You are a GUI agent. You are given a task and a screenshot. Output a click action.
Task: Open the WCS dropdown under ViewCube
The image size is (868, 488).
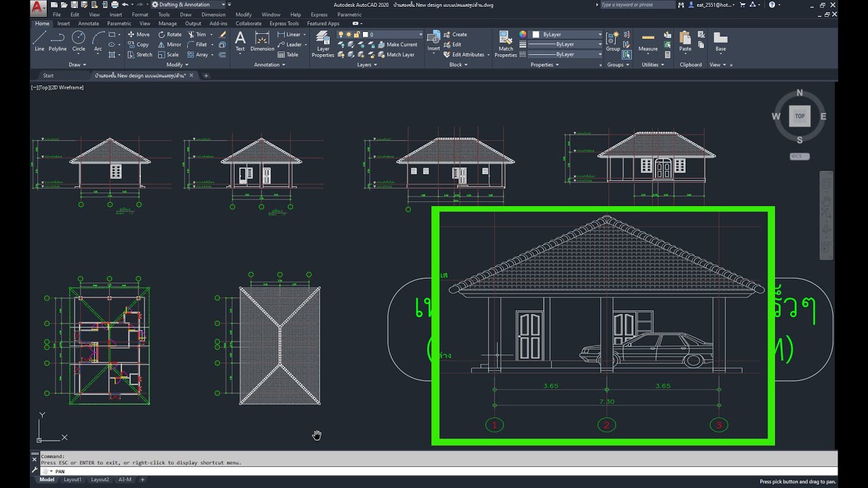800,157
